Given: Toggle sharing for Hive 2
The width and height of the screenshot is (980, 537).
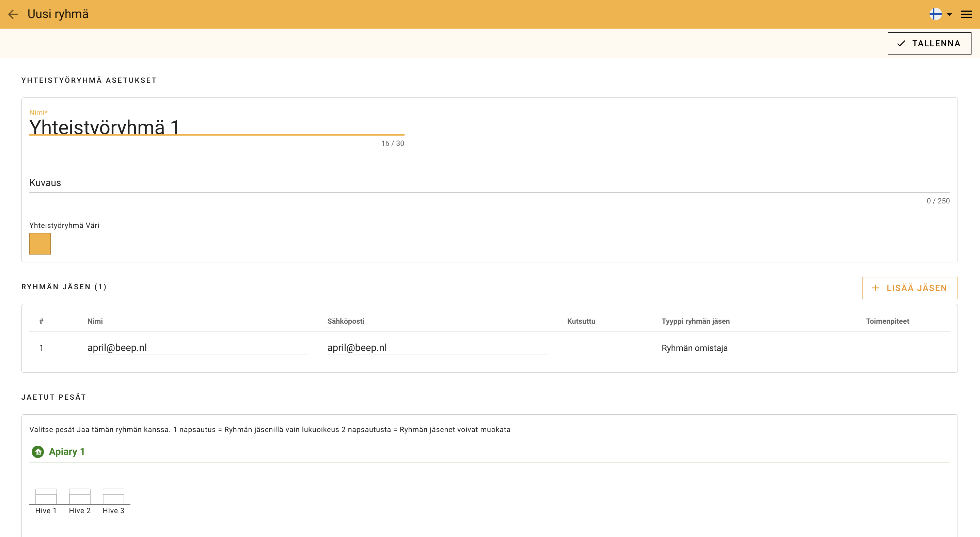Looking at the screenshot, I should 80,496.
